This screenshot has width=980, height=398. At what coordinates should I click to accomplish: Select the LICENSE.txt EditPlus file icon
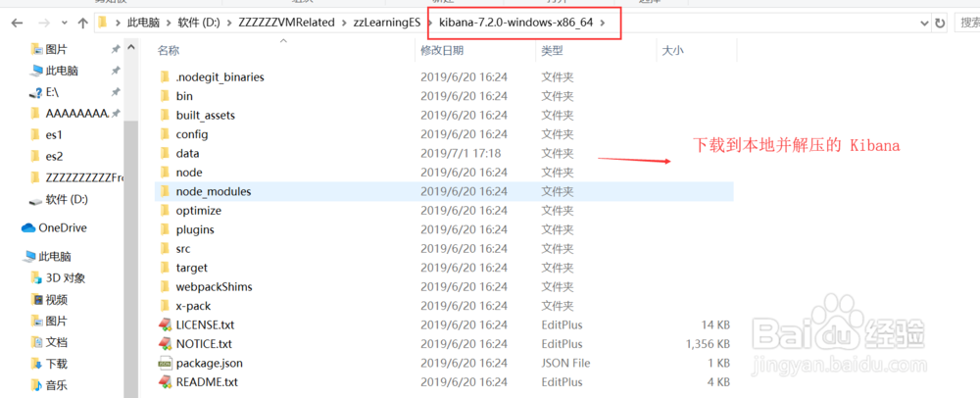(165, 324)
